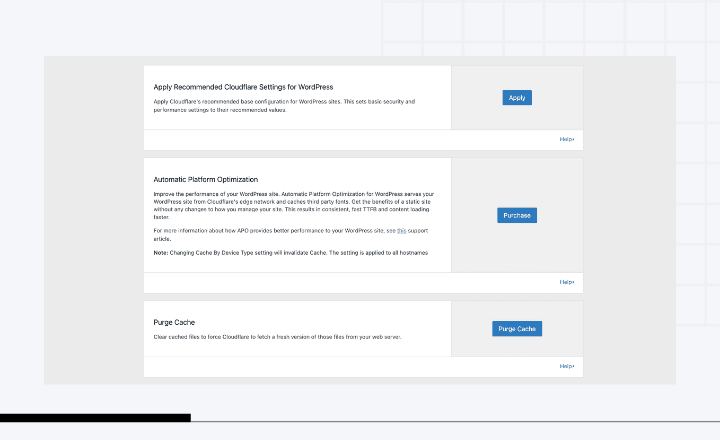Open Help under Automatic Platform Optimization
The width and height of the screenshot is (720, 440).
(567, 282)
